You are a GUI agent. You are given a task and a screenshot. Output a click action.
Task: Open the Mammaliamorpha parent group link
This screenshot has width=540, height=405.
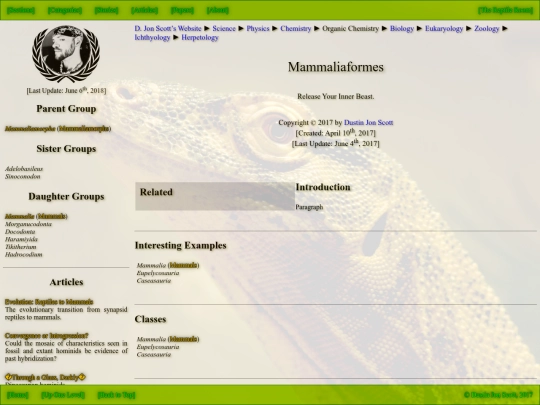point(58,128)
